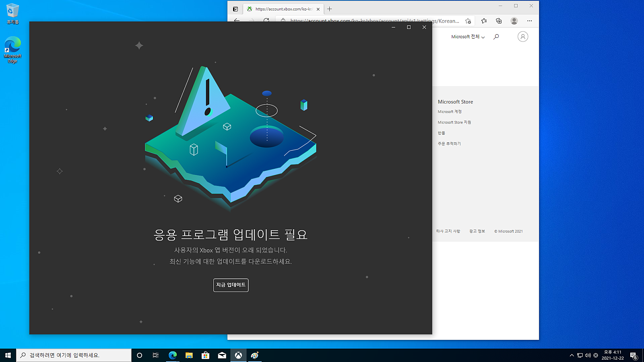Open the 반품 link
The width and height of the screenshot is (644, 362).
[442, 133]
